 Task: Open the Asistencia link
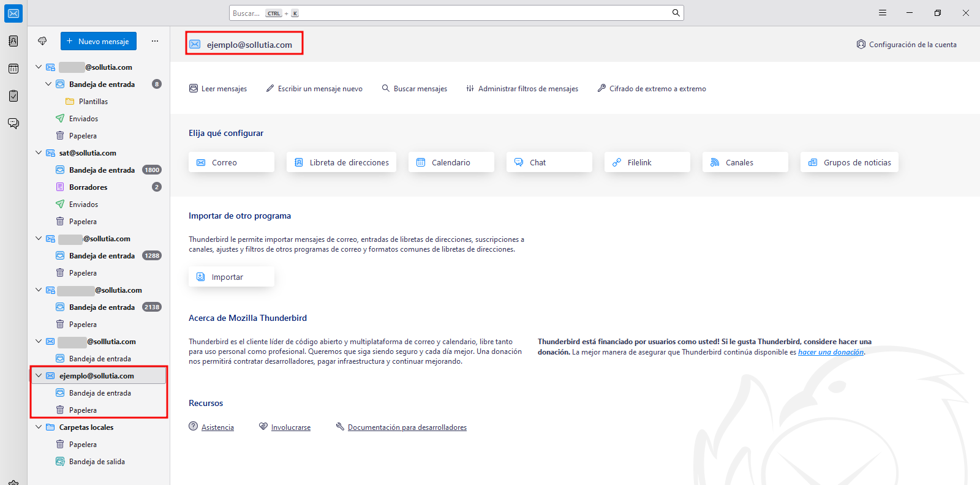click(x=217, y=427)
